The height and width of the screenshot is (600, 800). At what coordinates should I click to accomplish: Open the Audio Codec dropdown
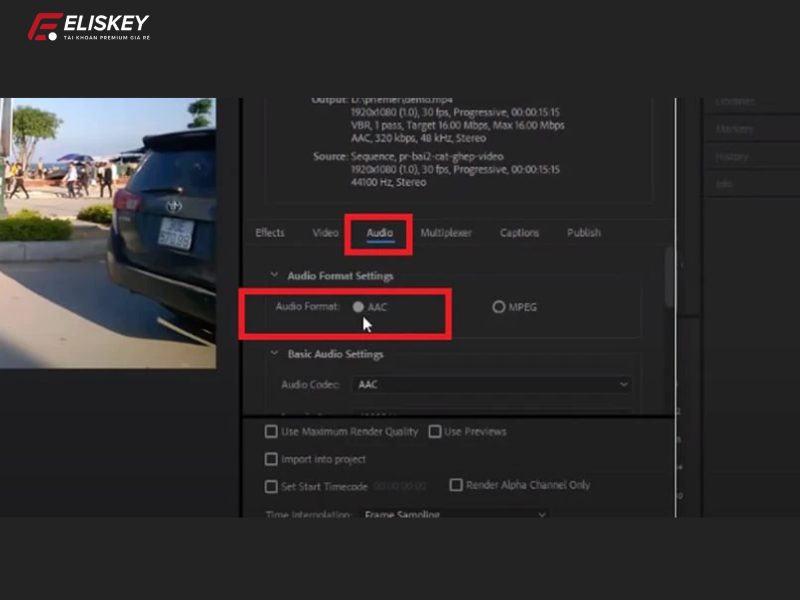point(490,384)
